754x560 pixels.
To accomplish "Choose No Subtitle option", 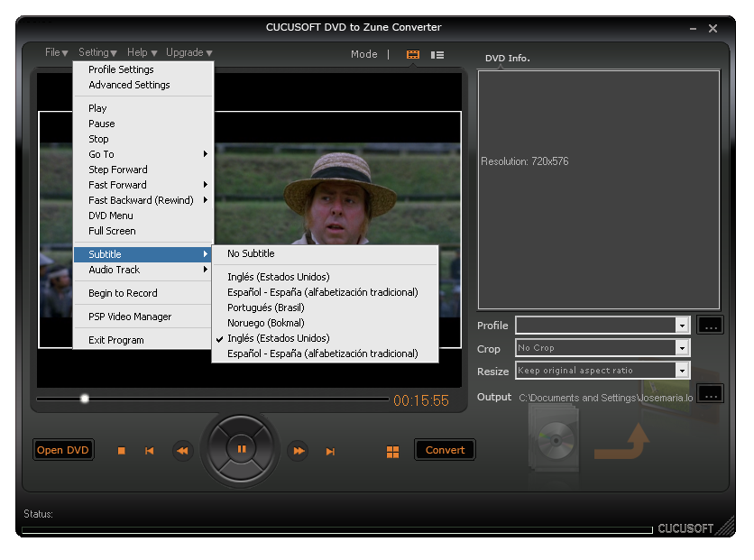I will (325, 253).
